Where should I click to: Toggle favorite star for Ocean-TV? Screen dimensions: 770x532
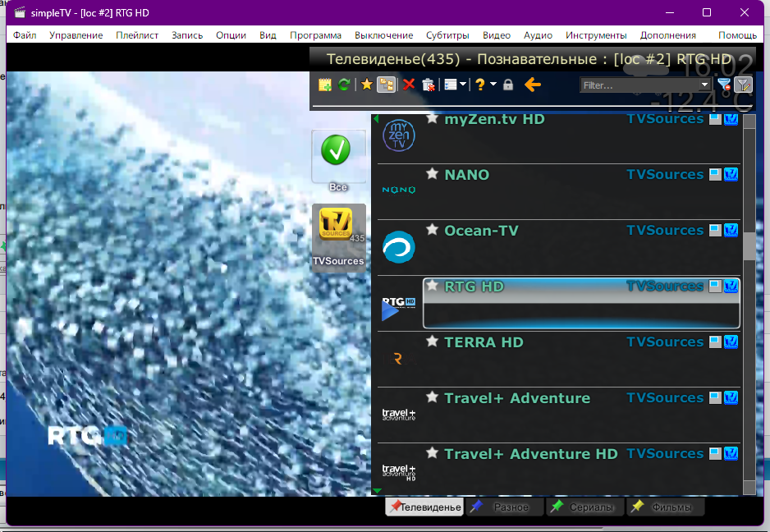pyautogui.click(x=432, y=229)
